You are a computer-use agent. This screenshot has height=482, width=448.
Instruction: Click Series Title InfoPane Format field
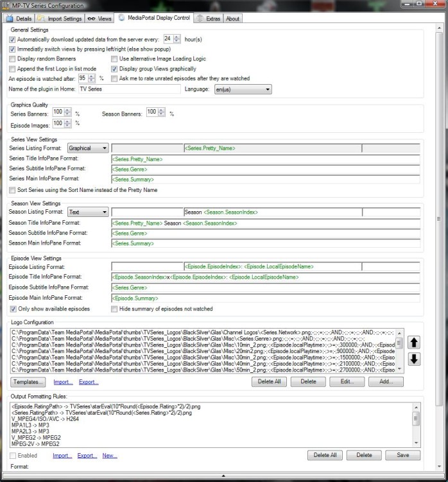pyautogui.click(x=266, y=159)
